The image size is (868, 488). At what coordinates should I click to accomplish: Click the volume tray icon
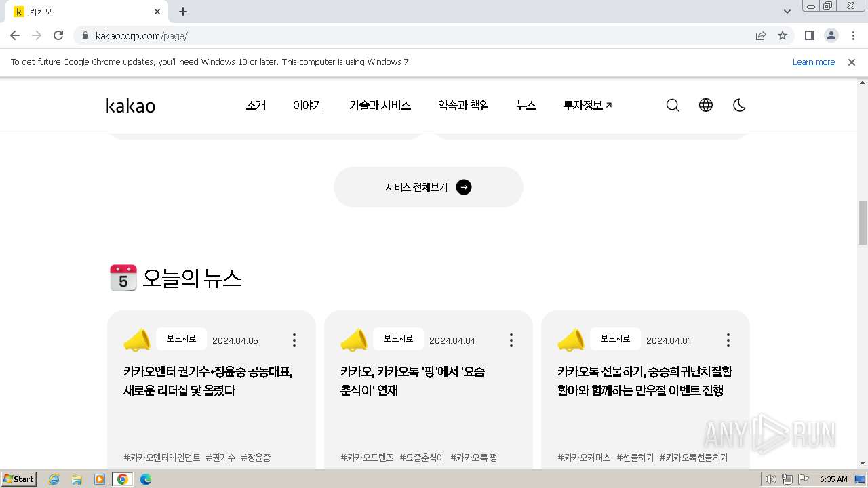(771, 479)
